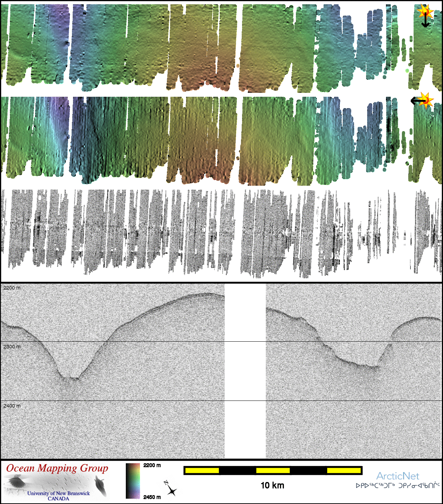Click the yellow-black distance scale bar

pyautogui.click(x=273, y=470)
